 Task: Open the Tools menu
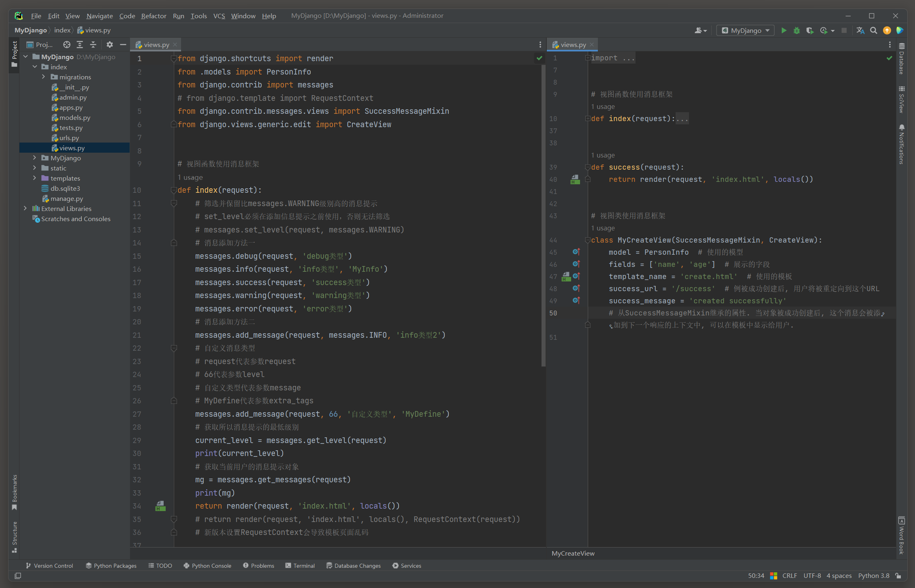[x=198, y=16]
